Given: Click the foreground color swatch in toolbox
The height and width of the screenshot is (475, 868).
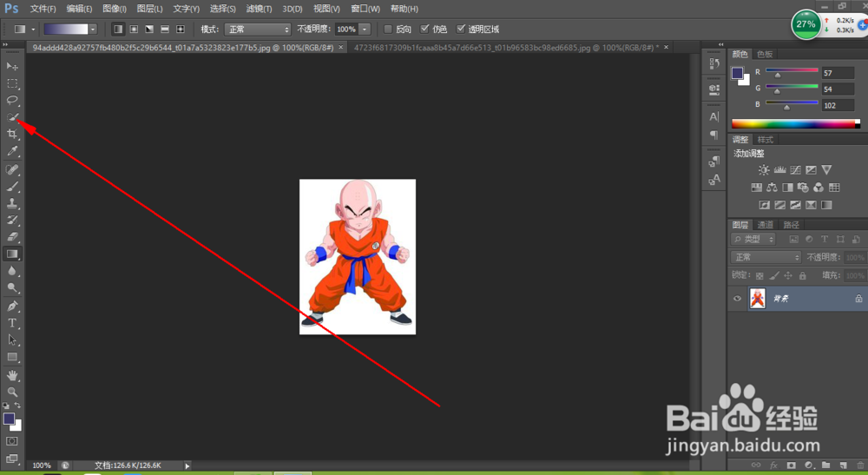Looking at the screenshot, I should tap(9, 419).
